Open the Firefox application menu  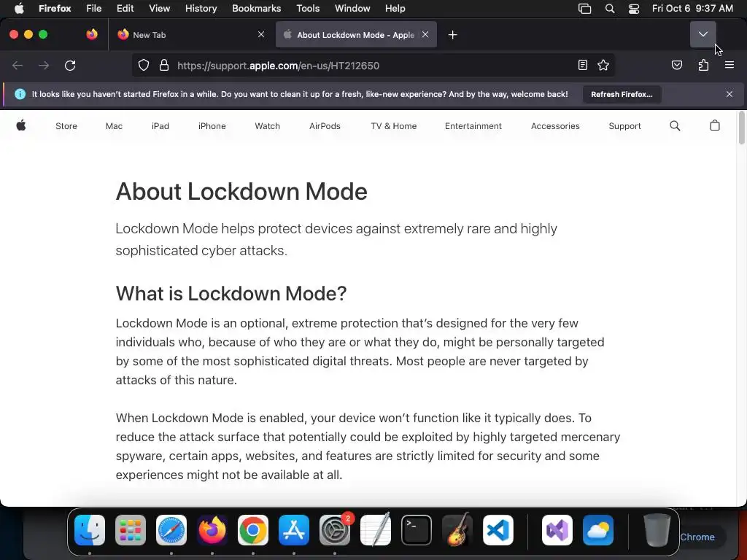[55, 9]
